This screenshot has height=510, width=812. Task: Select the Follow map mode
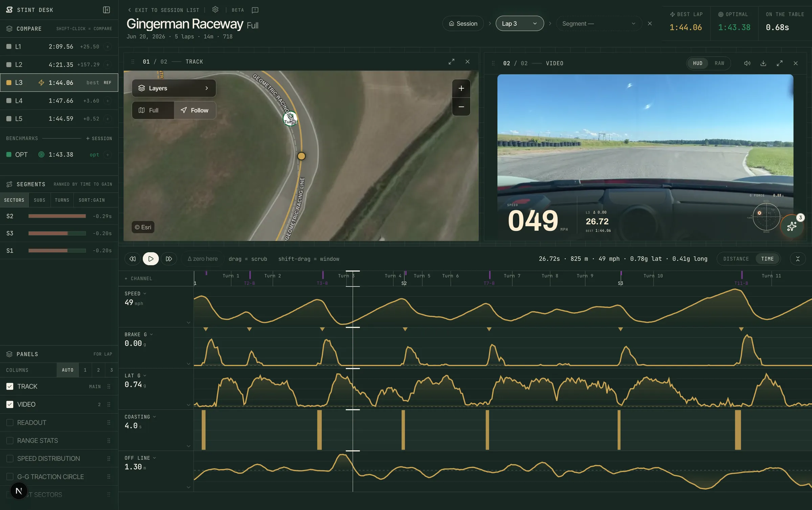(x=195, y=110)
